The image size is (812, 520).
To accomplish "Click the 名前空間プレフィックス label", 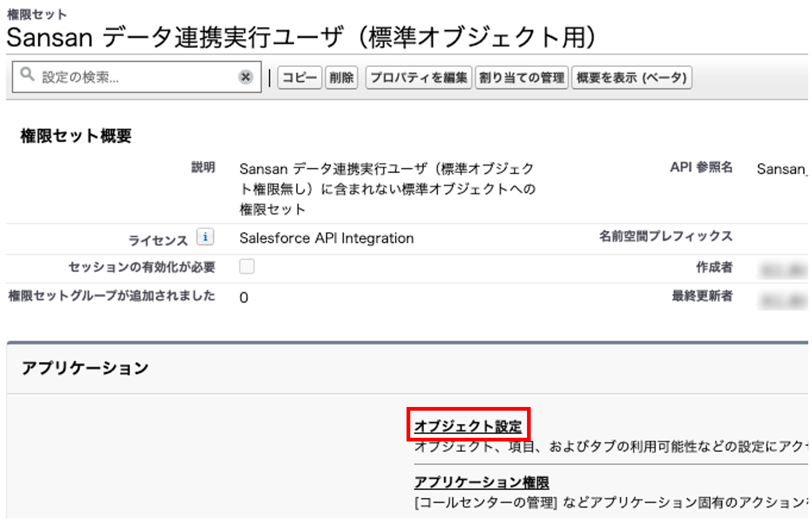I will tap(666, 236).
